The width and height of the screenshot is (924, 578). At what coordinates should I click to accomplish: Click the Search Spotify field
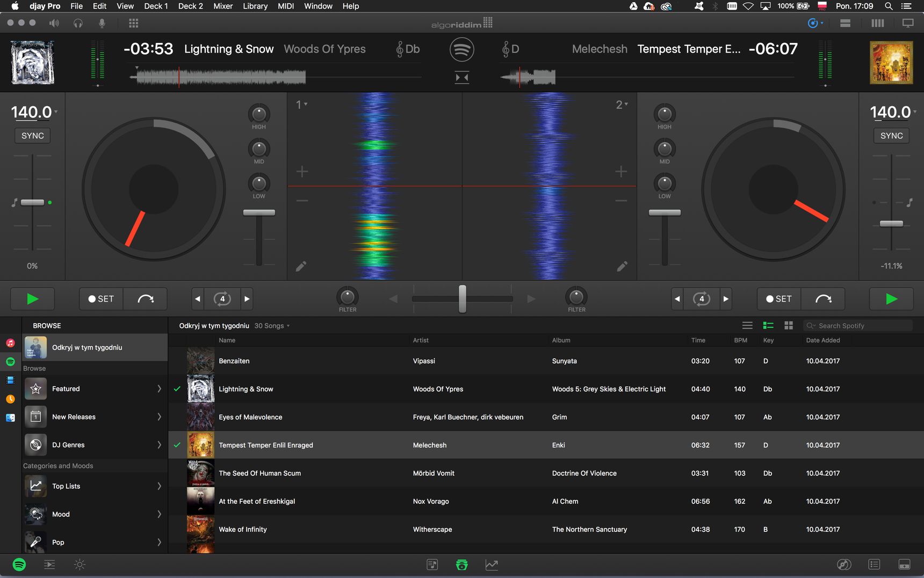point(858,325)
